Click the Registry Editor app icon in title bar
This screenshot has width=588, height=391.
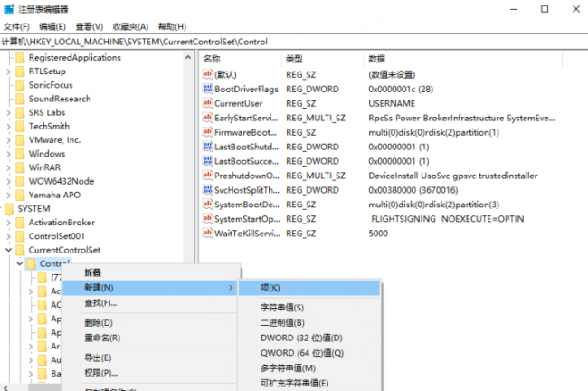pos(9,9)
